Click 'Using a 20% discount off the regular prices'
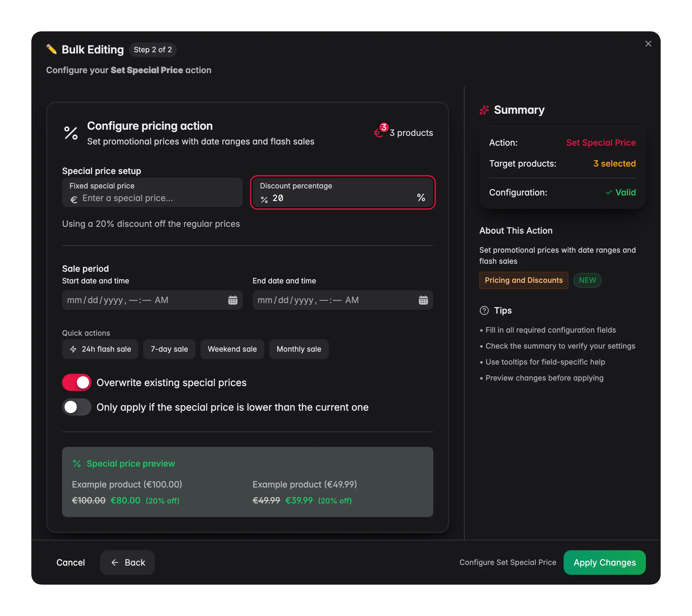The height and width of the screenshot is (616, 692). [x=151, y=224]
